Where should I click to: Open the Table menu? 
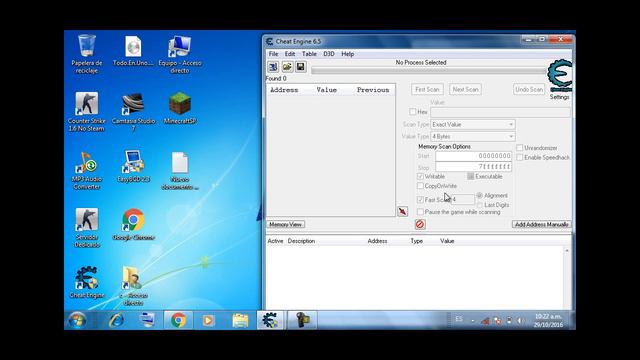tap(309, 54)
